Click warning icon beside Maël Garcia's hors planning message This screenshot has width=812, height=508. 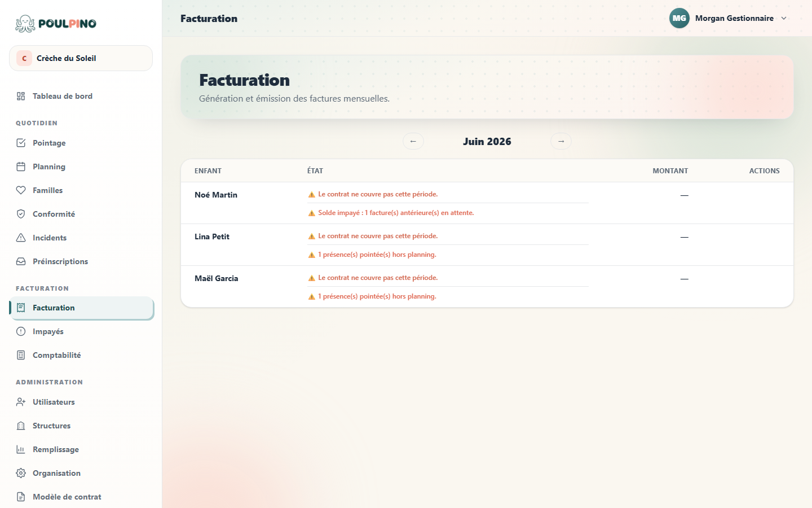tap(311, 297)
